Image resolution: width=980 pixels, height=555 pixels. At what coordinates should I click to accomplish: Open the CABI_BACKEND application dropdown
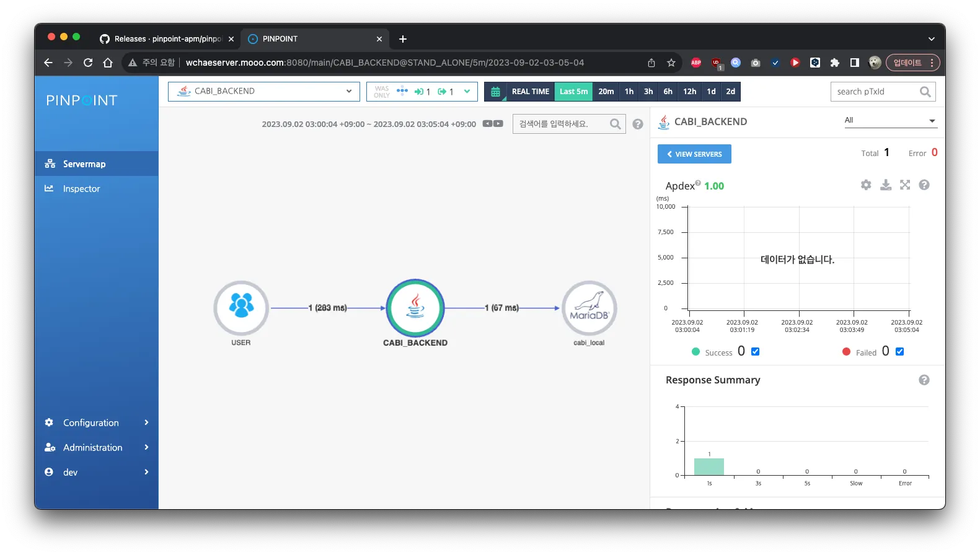click(264, 91)
